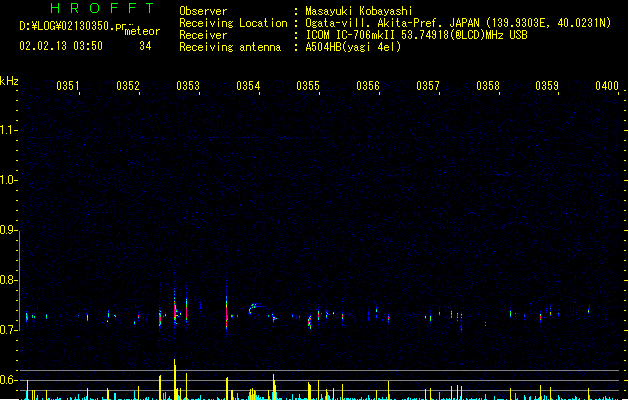Screen dimensions: 629x400
Task: Click the green 'meteor' label
Action: pyautogui.click(x=142, y=31)
